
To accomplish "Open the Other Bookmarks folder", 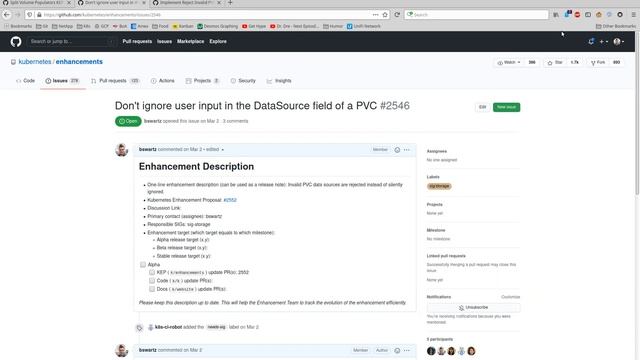I will tap(616, 26).
